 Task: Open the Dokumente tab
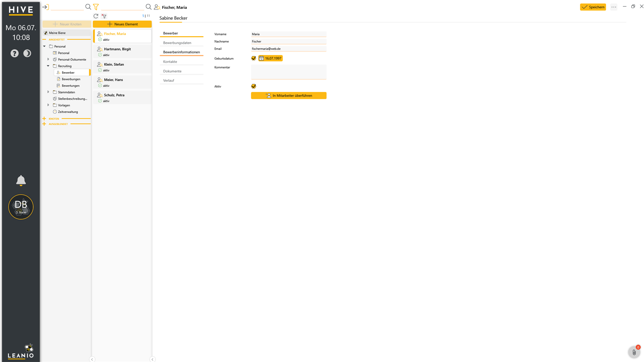coord(181,71)
